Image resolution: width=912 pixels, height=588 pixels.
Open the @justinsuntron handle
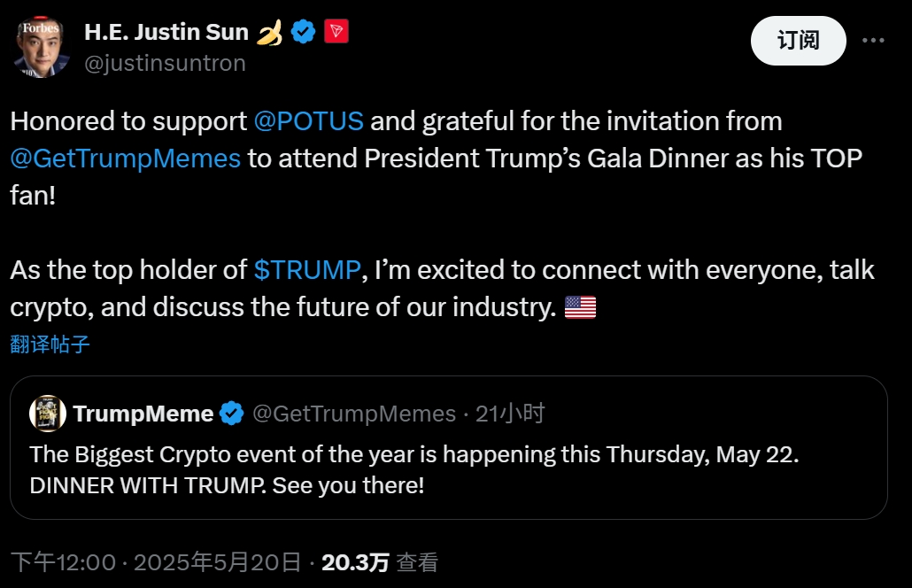165,63
